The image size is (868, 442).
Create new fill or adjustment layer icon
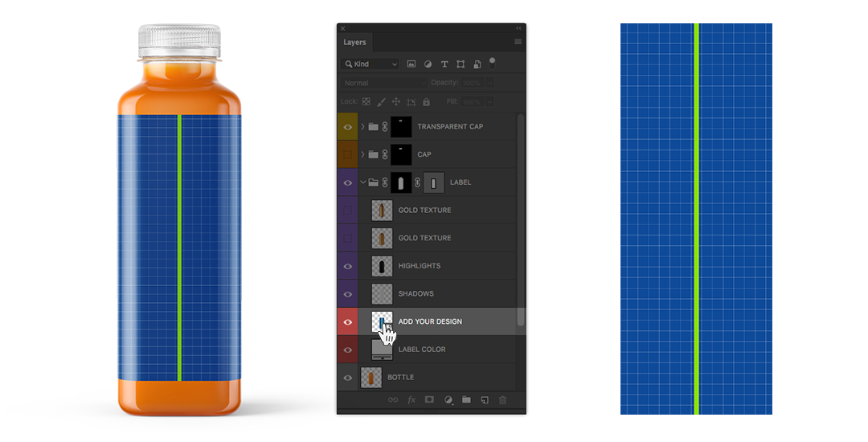point(448,400)
